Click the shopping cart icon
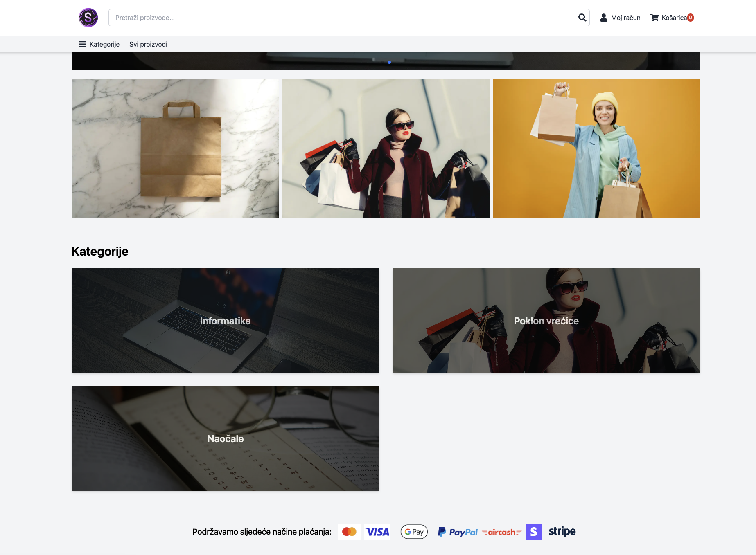Screen dimensions: 756x555 [x=654, y=18]
